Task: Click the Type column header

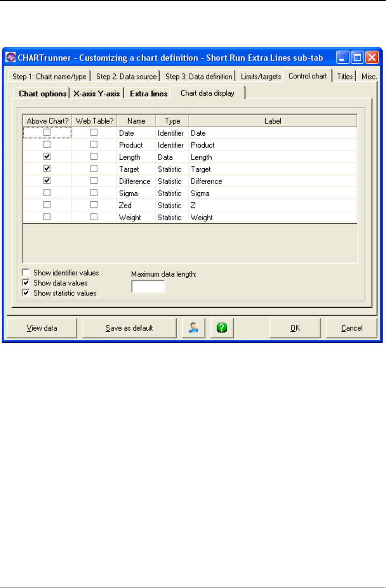Action: pyautogui.click(x=172, y=121)
